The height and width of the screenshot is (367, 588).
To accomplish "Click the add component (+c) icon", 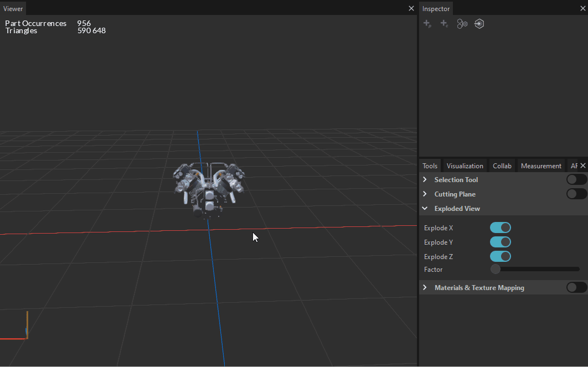I will click(444, 24).
